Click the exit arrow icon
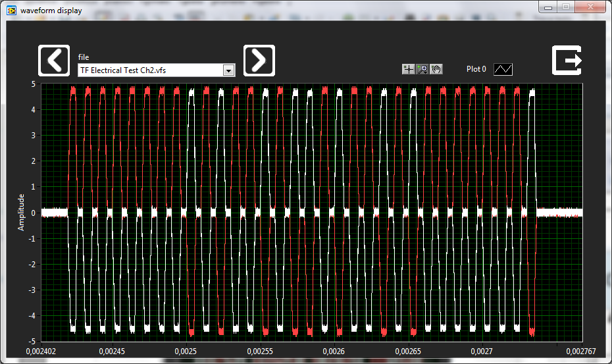 (x=567, y=60)
